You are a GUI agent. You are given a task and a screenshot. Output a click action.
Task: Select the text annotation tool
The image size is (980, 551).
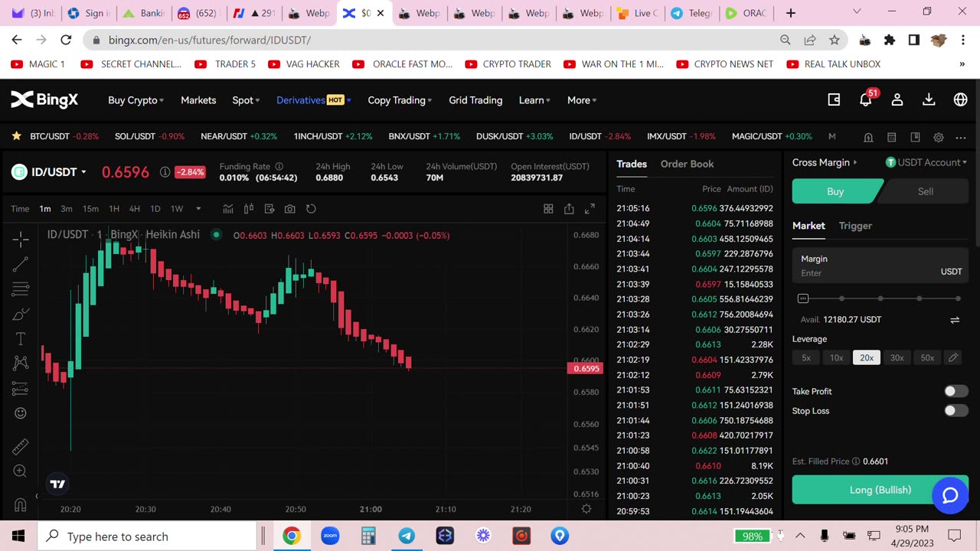pos(21,339)
